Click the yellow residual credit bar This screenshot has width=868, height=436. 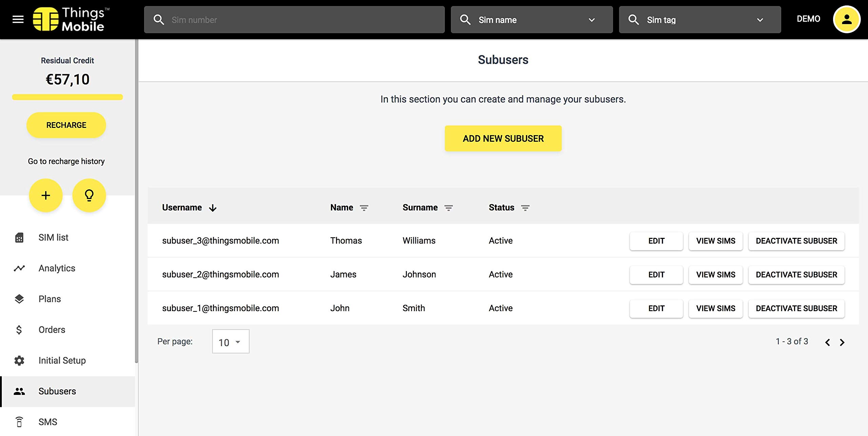(67, 97)
